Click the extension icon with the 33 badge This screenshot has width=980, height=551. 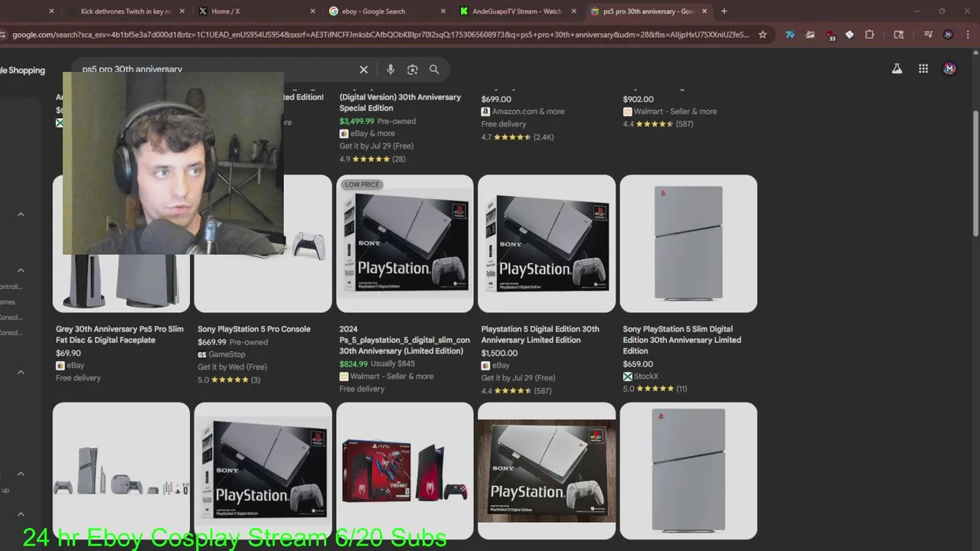pos(831,34)
